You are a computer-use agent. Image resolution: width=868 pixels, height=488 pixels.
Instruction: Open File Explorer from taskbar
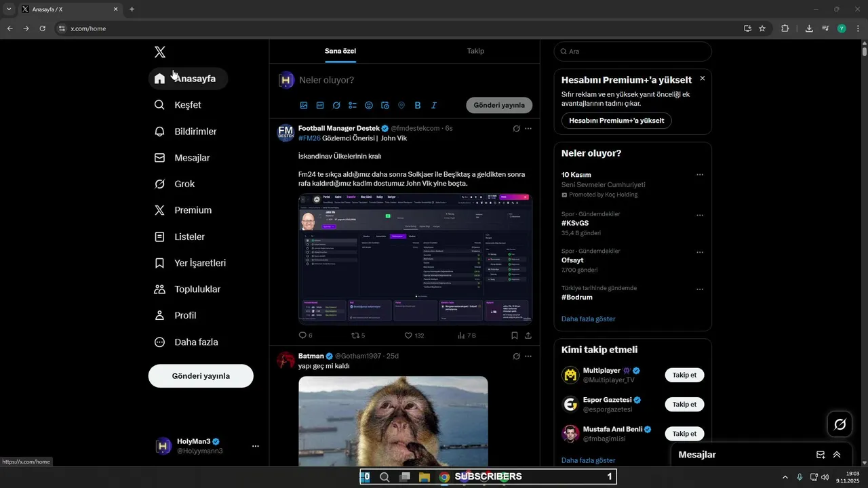425,477
